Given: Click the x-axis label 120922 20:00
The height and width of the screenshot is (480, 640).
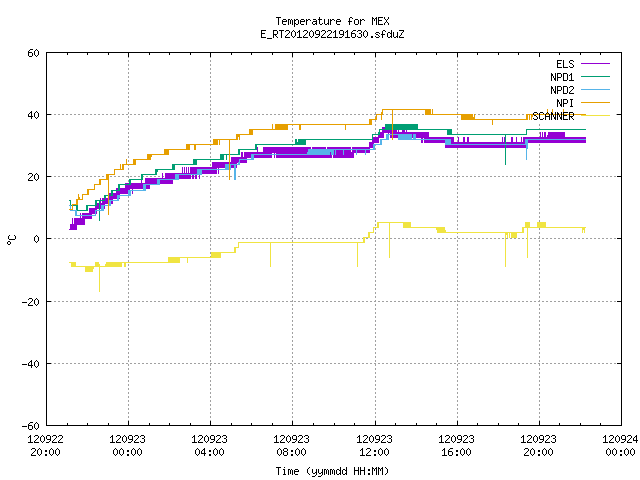Looking at the screenshot, I should pos(45,446).
